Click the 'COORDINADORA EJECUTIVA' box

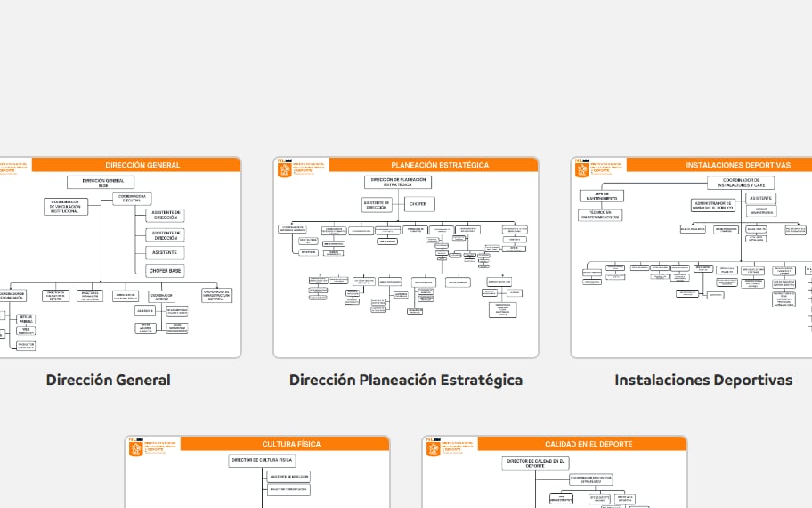(x=132, y=198)
